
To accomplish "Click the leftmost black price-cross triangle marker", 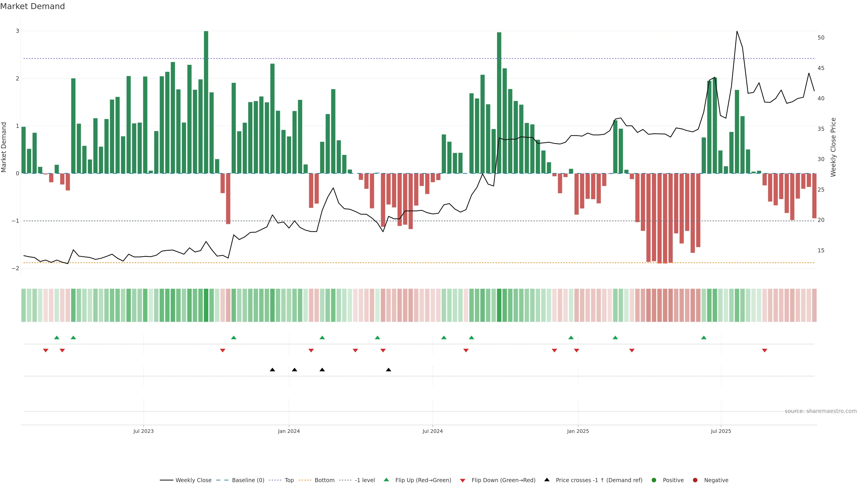I will coord(272,370).
